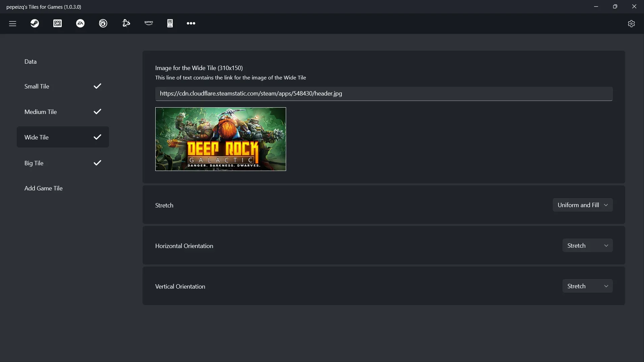This screenshot has height=362, width=644.
Task: Expand the Vertical Orientation dropdown
Action: point(587,286)
